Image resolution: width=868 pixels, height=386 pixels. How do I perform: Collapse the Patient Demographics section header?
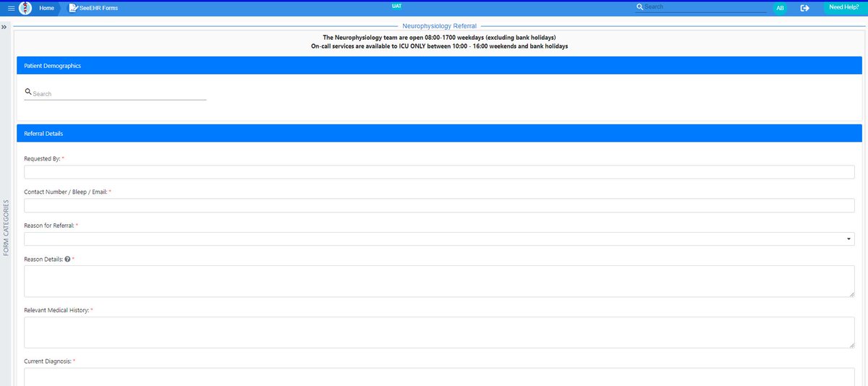click(439, 65)
